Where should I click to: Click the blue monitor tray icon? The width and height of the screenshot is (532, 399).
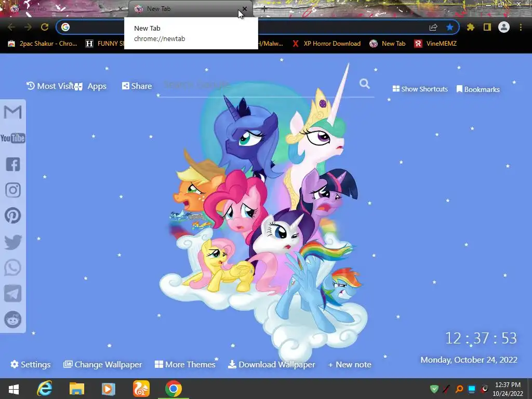tap(472, 389)
